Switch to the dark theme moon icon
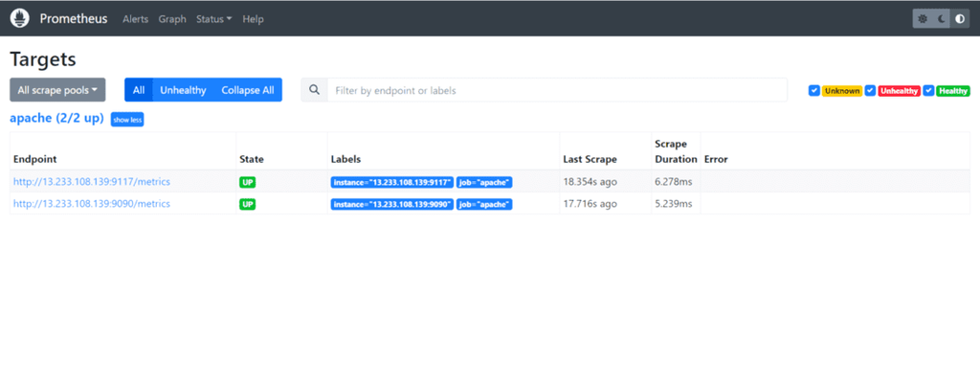This screenshot has width=980, height=384. (942, 19)
